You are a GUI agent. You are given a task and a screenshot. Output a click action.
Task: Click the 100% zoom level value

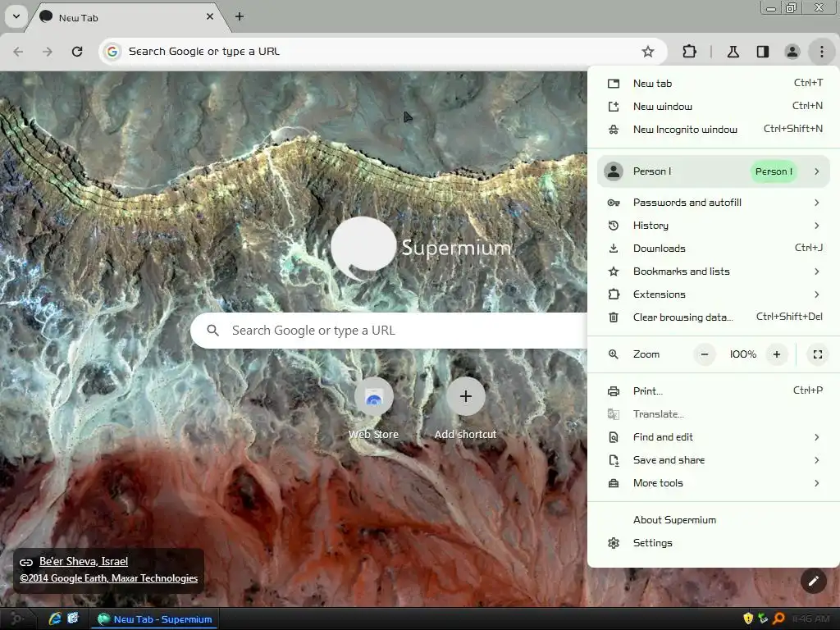point(743,354)
